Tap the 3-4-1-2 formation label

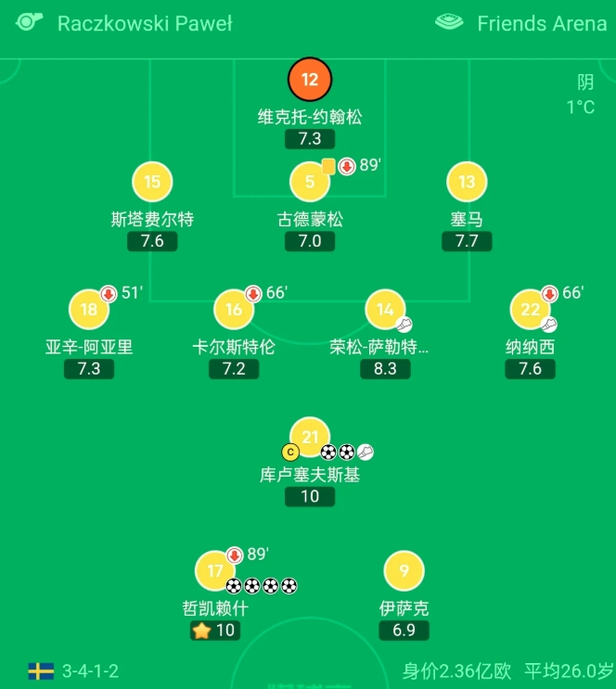pos(91,671)
